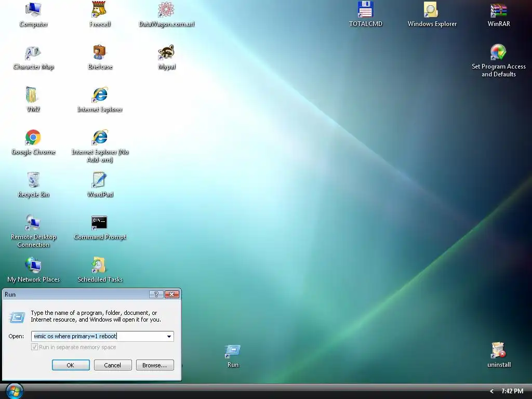Close the Run dialog with the X
The width and height of the screenshot is (532, 399).
[x=171, y=295]
